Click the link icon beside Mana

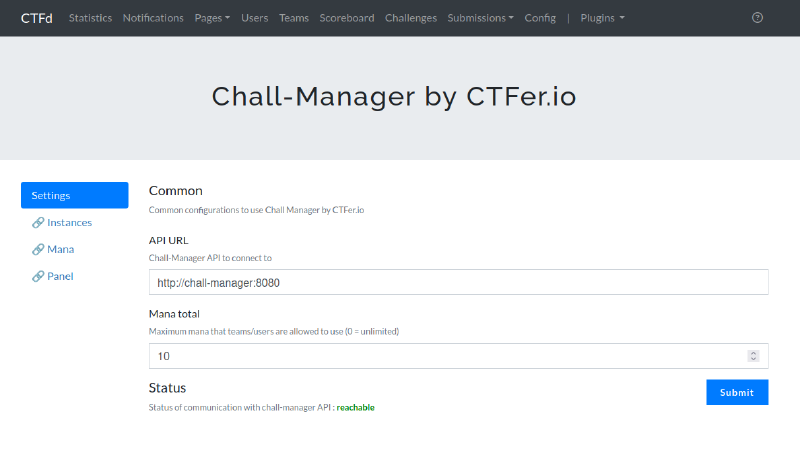(x=38, y=249)
